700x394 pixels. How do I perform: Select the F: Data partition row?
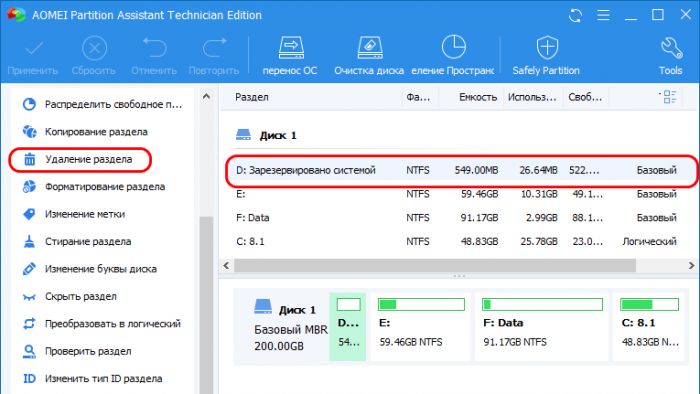point(459,218)
